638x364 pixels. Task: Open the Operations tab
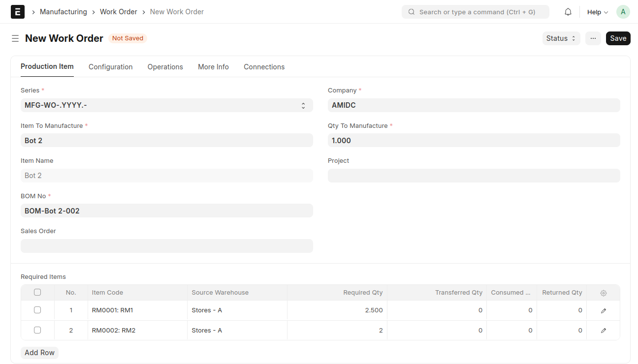tap(165, 67)
